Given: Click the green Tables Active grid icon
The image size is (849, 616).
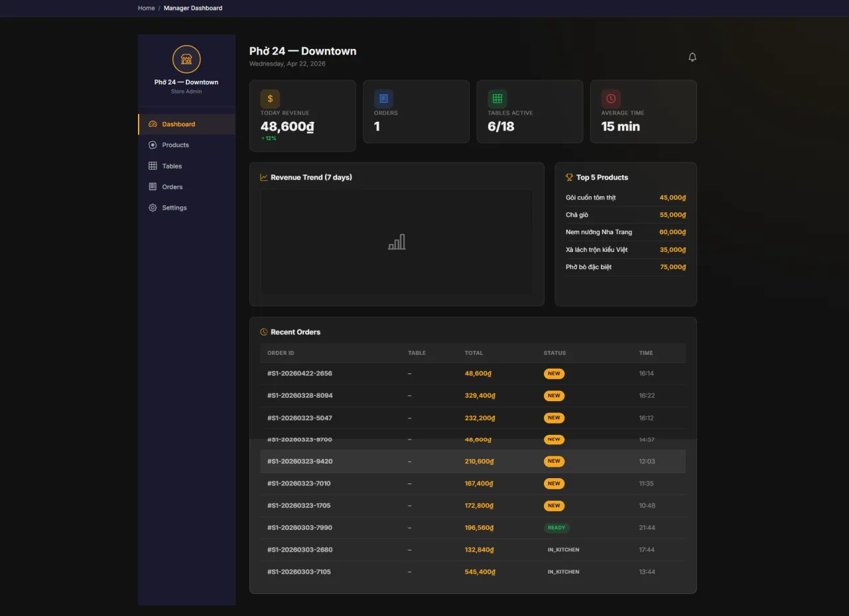Looking at the screenshot, I should coord(497,99).
